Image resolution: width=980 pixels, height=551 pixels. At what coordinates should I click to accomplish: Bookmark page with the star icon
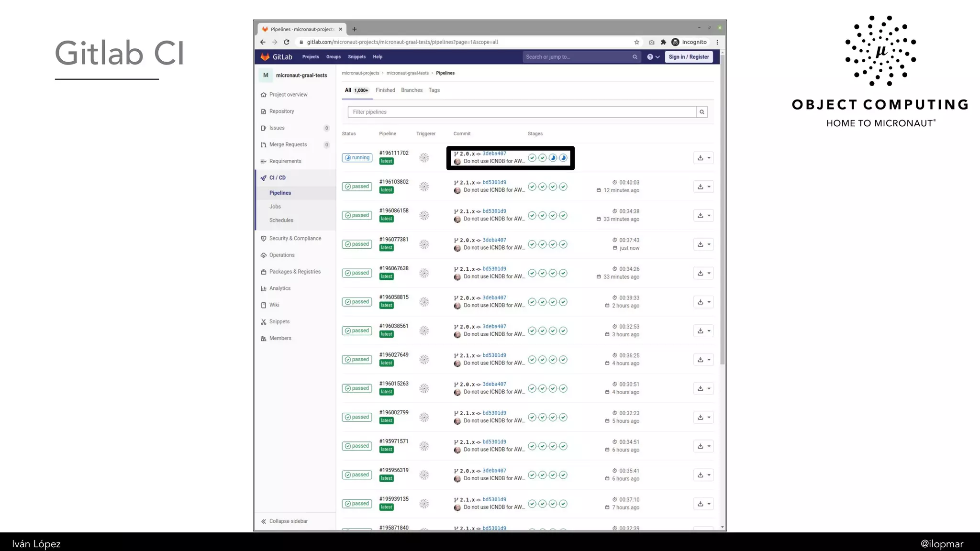637,42
